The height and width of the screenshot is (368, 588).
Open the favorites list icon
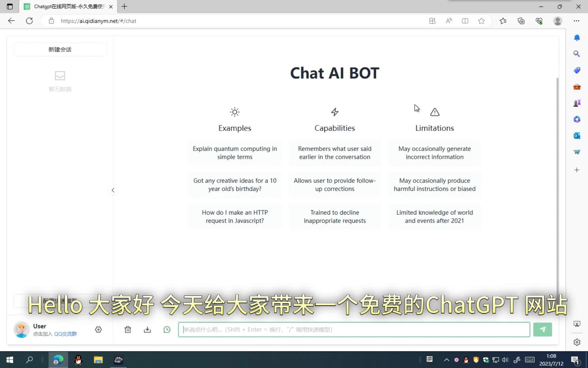[503, 21]
